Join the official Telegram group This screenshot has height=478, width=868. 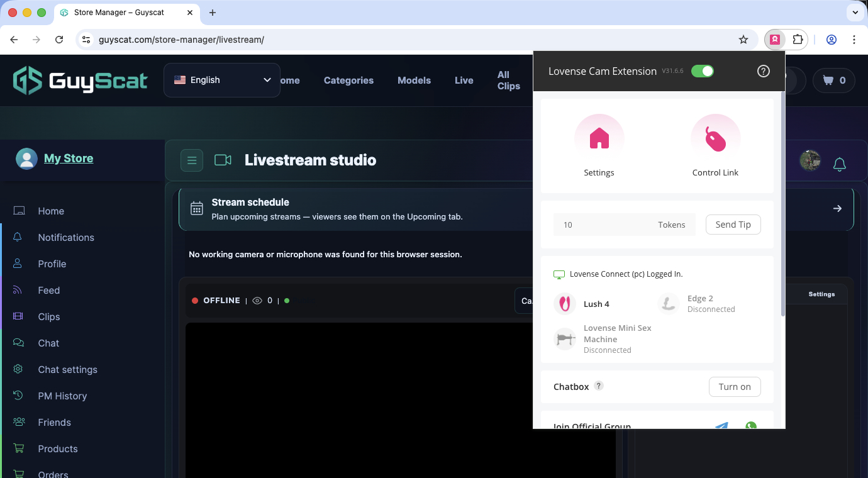721,426
